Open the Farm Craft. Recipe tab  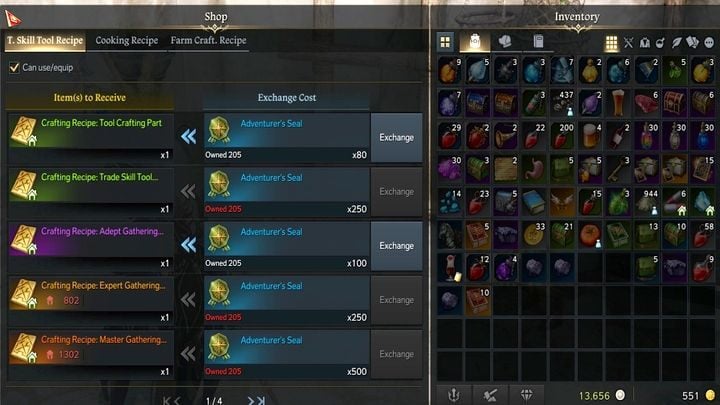208,40
